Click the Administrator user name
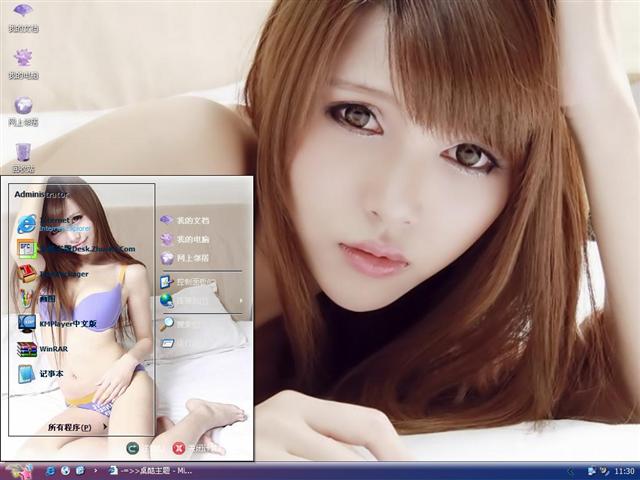Image resolution: width=640 pixels, height=480 pixels. point(42,195)
